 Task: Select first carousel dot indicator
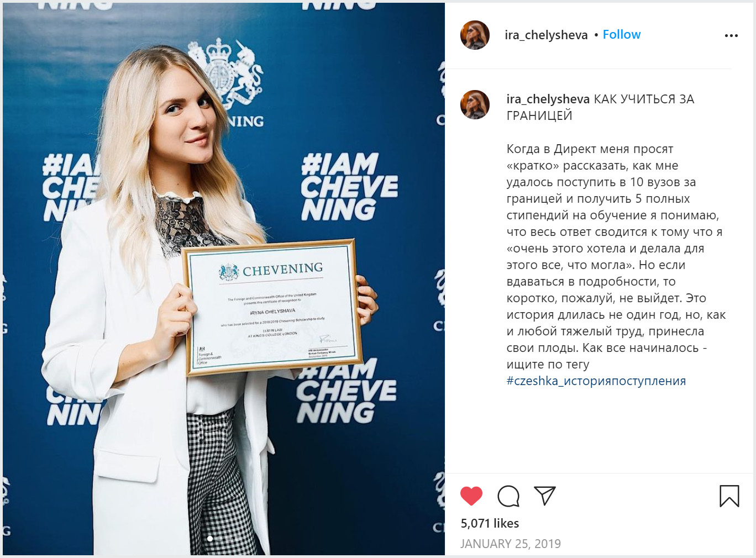click(x=210, y=538)
